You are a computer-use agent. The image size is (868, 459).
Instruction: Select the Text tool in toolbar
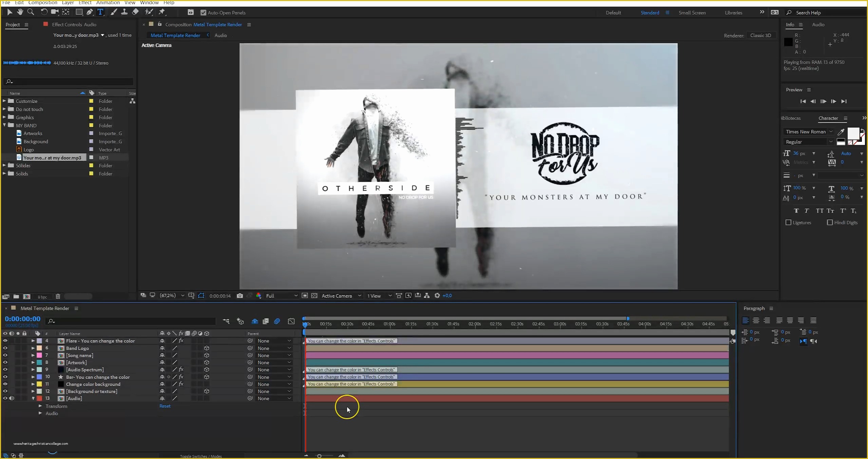pyautogui.click(x=100, y=13)
